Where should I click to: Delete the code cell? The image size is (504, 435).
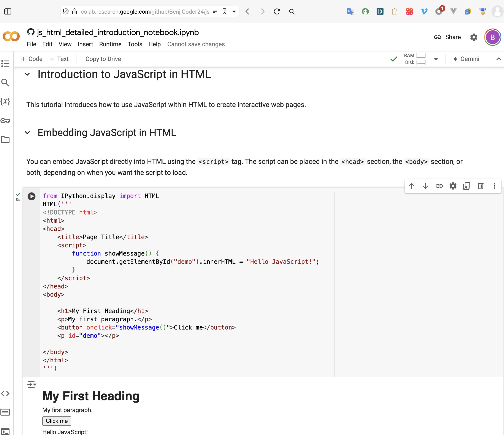480,186
